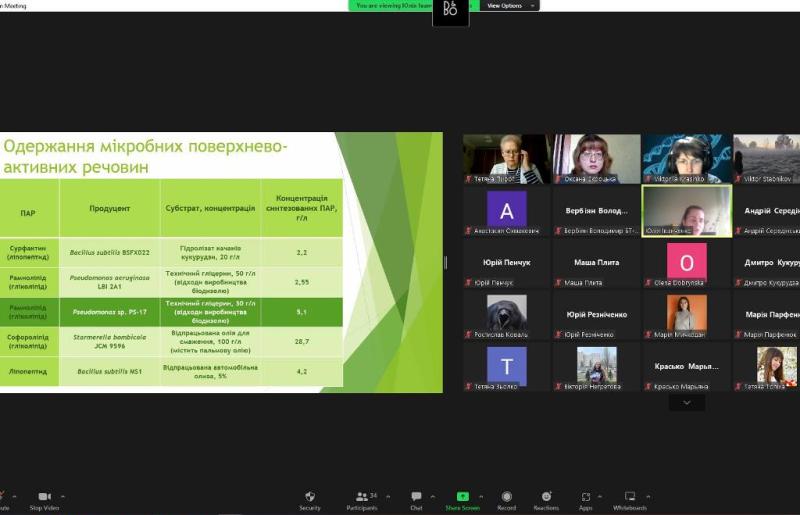Select Вікторія Негретова's photo tile
The height and width of the screenshot is (515, 800).
pyautogui.click(x=596, y=367)
